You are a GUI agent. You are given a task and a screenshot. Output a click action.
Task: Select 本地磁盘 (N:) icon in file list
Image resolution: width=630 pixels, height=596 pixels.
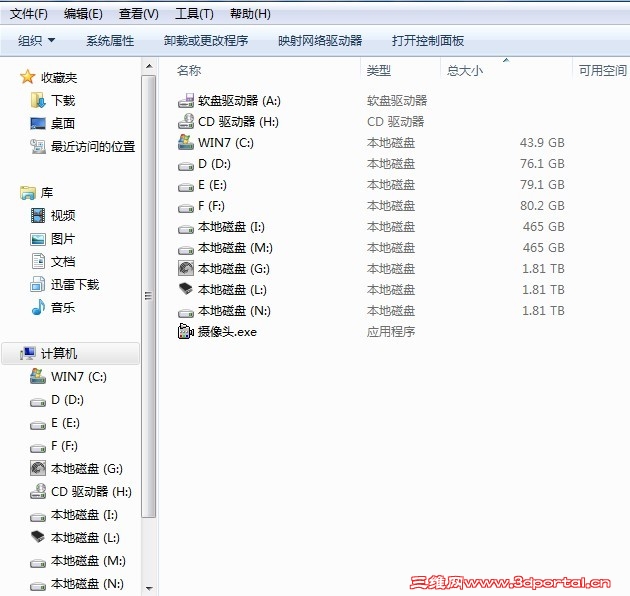click(186, 312)
